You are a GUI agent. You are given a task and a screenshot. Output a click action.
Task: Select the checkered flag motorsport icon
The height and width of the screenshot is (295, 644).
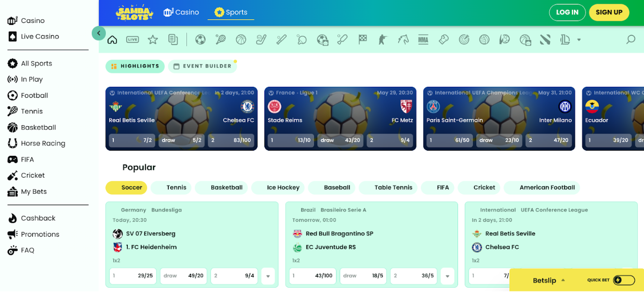point(363,39)
